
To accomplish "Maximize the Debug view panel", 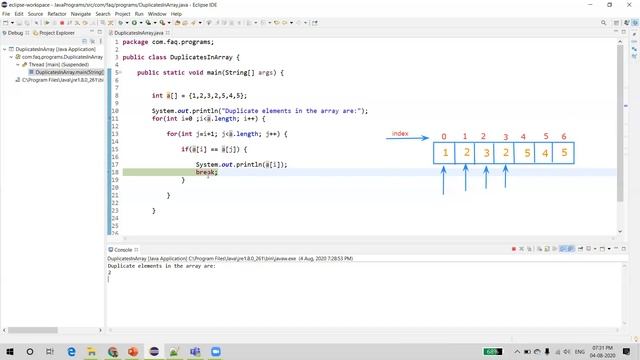I will tap(100, 32).
